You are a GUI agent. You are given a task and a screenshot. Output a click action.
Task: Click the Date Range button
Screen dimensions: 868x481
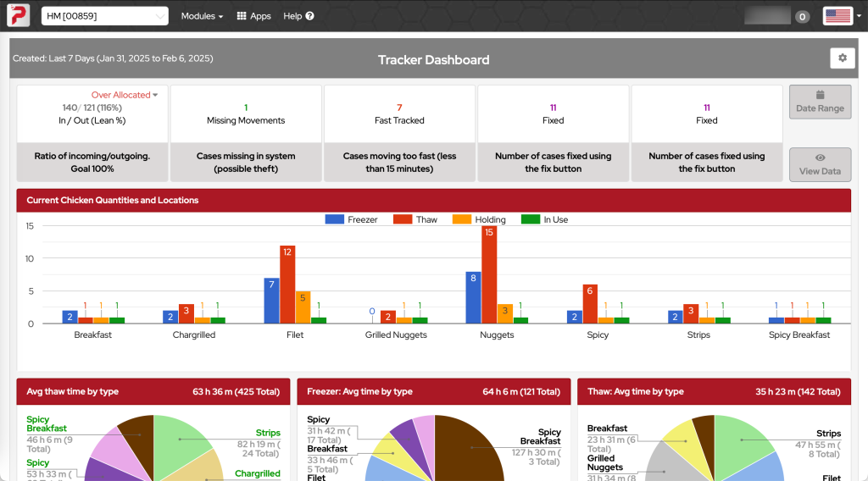click(820, 102)
